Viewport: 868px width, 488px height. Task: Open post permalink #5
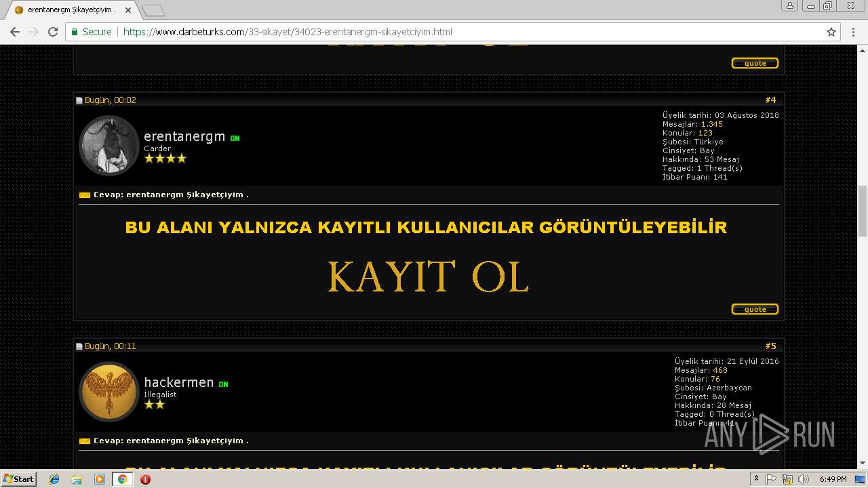coord(770,346)
